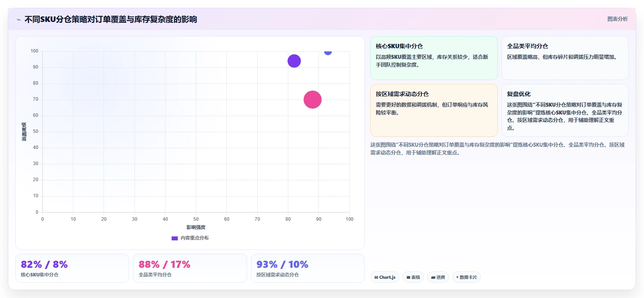Click the 影响强度 axis title
644x298 pixels.
(196, 227)
